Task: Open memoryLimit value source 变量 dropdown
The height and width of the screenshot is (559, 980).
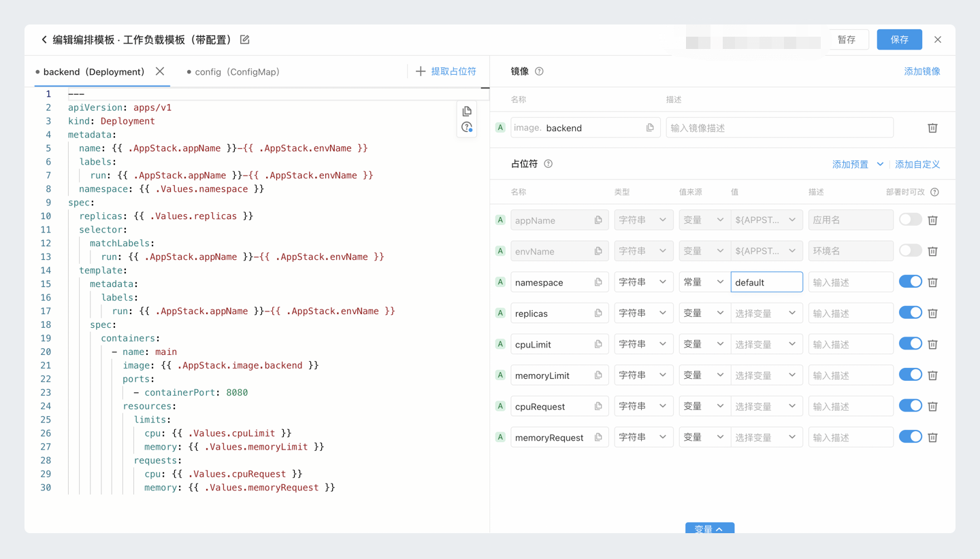Action: 704,375
